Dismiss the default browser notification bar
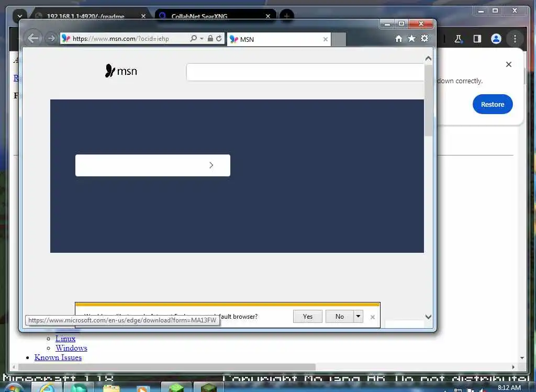536x392 pixels. point(373,317)
